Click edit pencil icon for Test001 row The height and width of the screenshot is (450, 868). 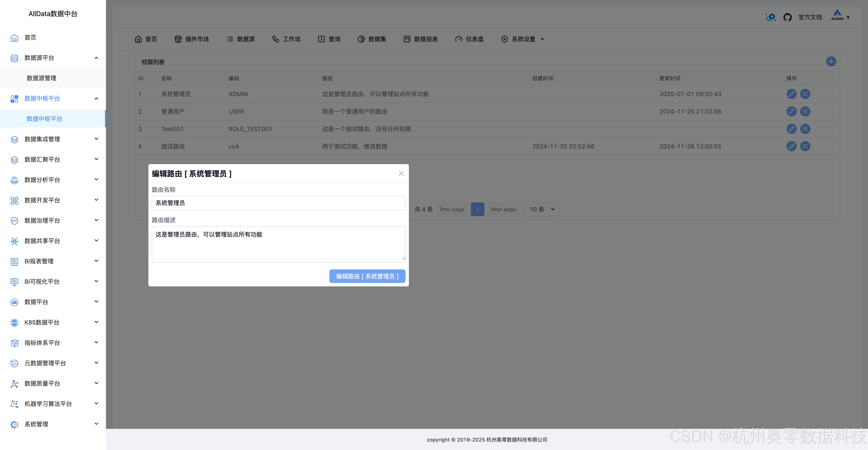(x=792, y=129)
